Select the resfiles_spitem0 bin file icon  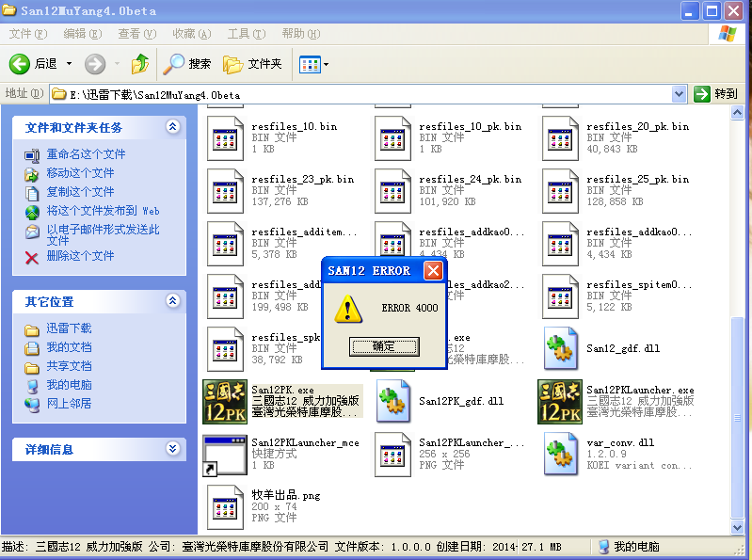(560, 296)
